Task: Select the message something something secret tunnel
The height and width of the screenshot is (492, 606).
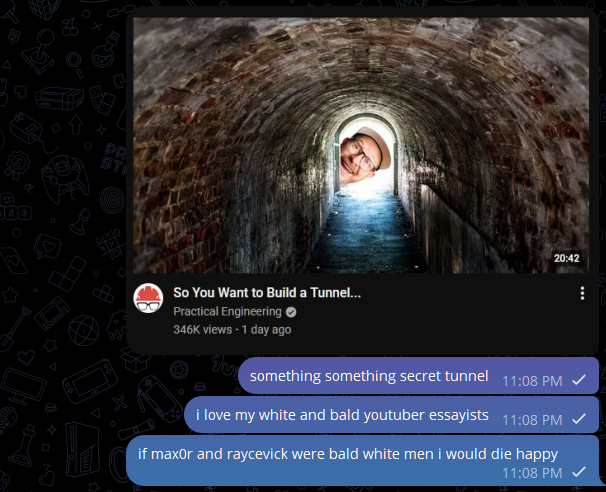Action: 368,376
